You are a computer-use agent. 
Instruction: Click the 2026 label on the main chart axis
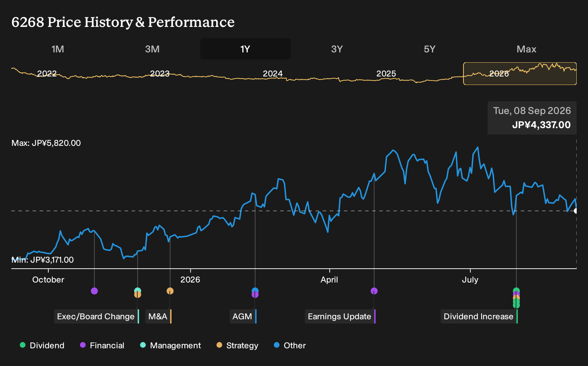(x=190, y=280)
